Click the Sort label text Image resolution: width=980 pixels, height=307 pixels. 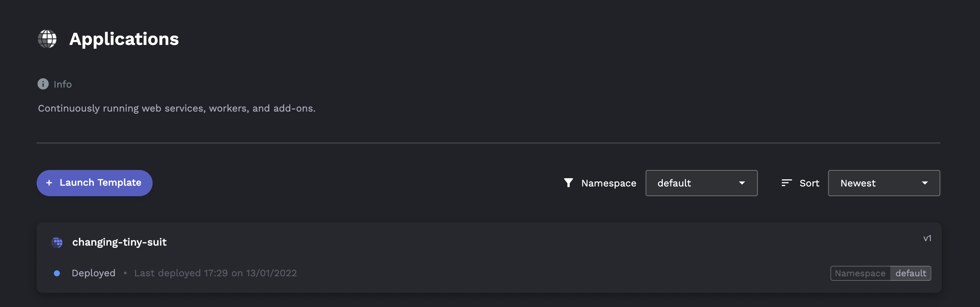pyautogui.click(x=809, y=183)
